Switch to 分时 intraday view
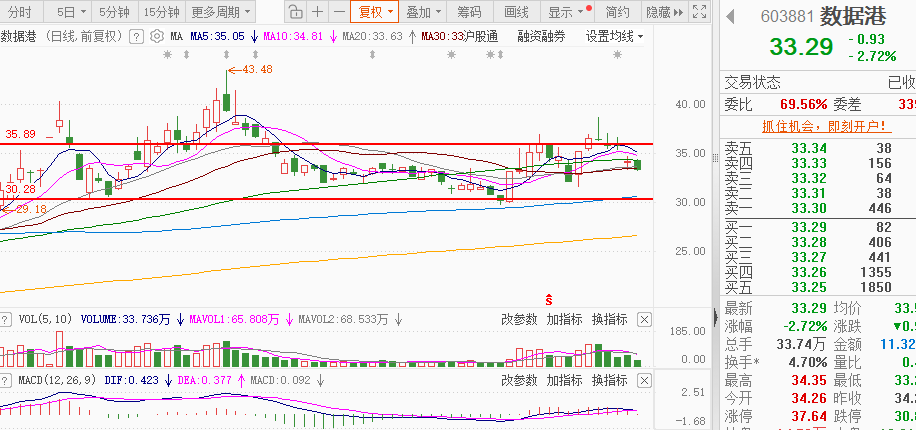 20,12
